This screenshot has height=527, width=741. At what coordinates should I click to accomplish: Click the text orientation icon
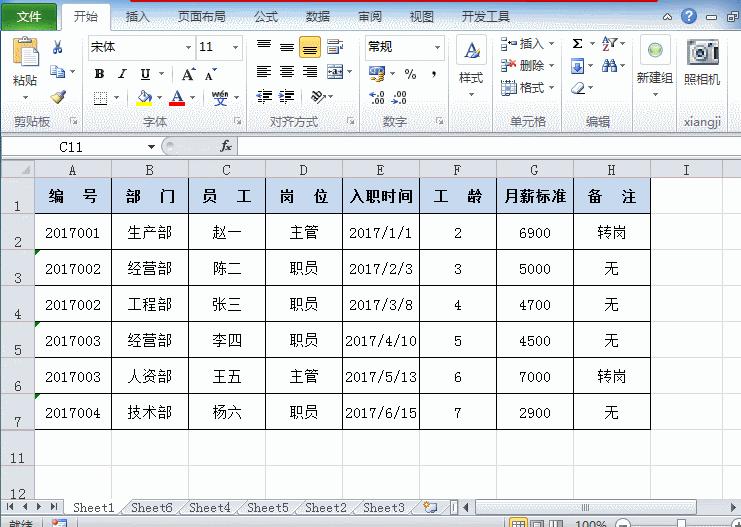point(318,97)
